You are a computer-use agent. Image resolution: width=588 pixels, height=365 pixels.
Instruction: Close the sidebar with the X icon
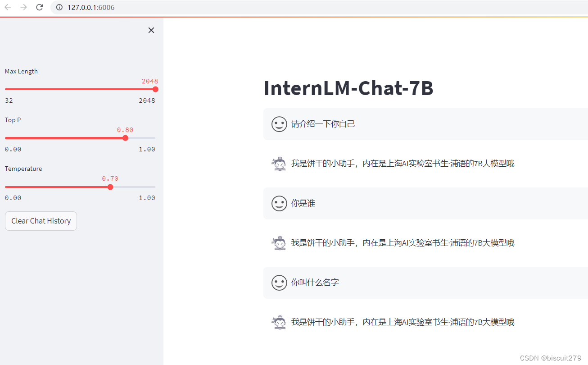click(x=151, y=30)
